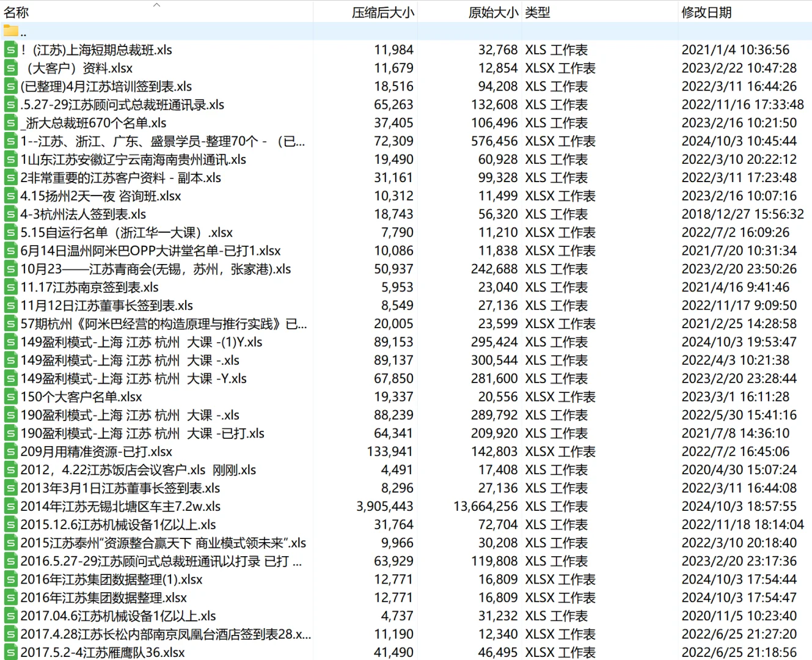Image resolution: width=812 pixels, height=660 pixels.
Task: Click compressed size 4,491
Action: [397, 470]
